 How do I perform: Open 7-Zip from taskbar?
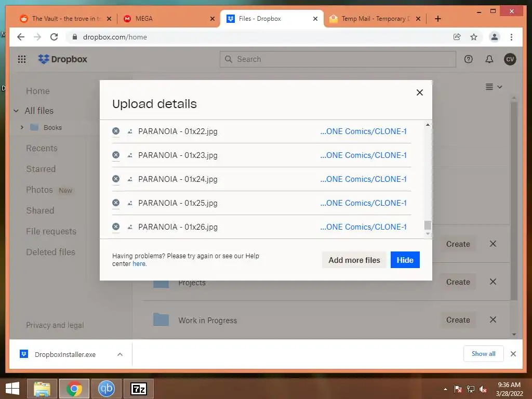[138, 389]
